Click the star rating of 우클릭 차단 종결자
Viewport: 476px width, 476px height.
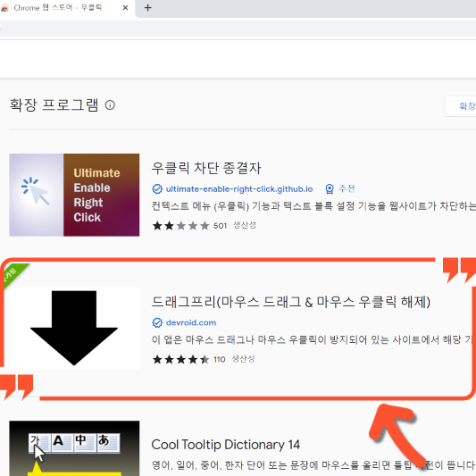[181, 226]
